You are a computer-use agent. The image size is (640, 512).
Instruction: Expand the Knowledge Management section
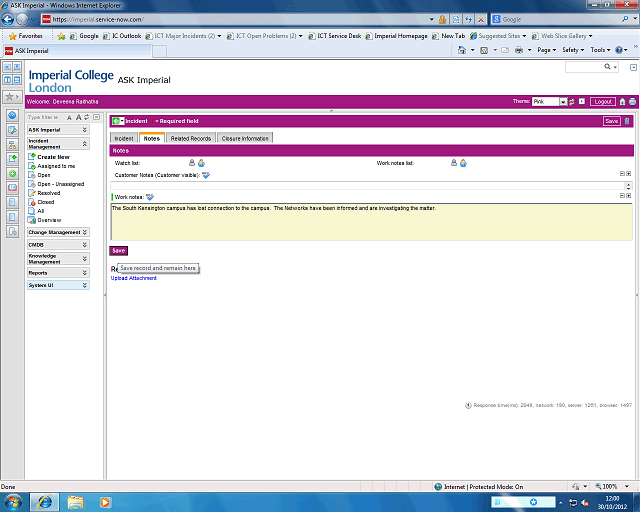[84, 258]
